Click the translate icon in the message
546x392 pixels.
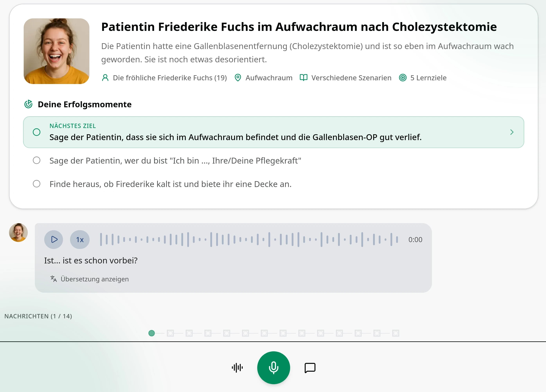click(x=53, y=279)
